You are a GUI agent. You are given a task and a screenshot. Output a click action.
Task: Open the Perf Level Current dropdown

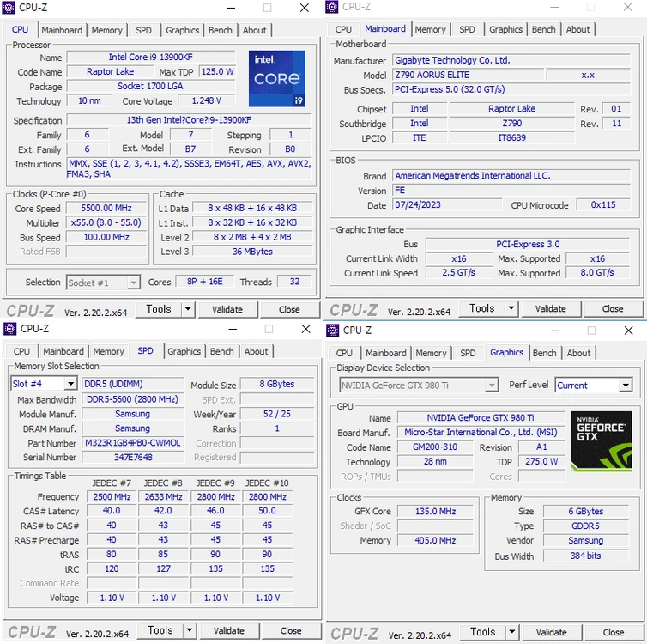pos(626,386)
